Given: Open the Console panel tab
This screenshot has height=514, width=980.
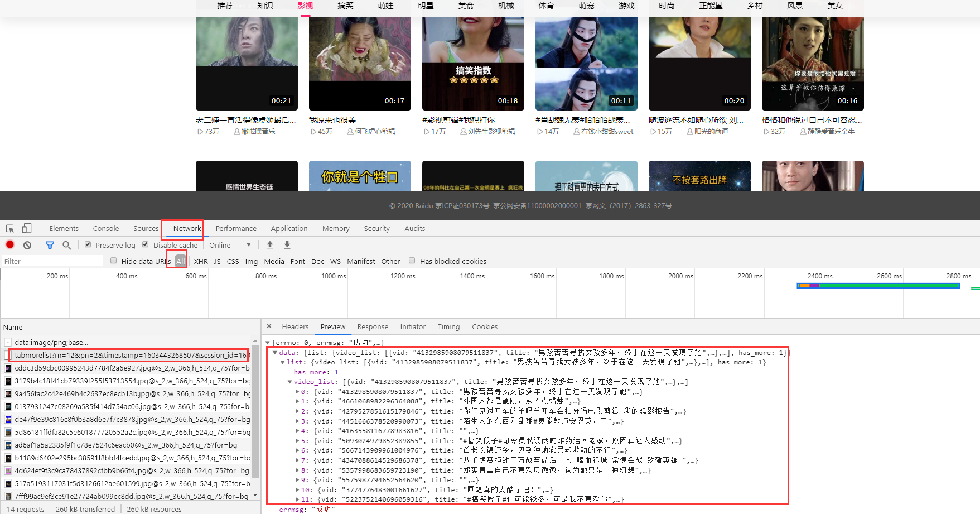Looking at the screenshot, I should click(x=106, y=228).
